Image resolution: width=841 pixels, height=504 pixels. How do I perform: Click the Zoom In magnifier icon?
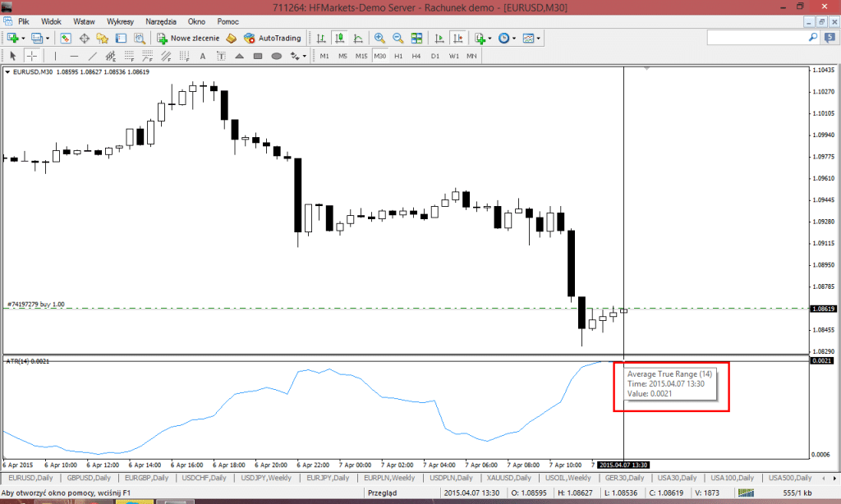[x=379, y=38]
